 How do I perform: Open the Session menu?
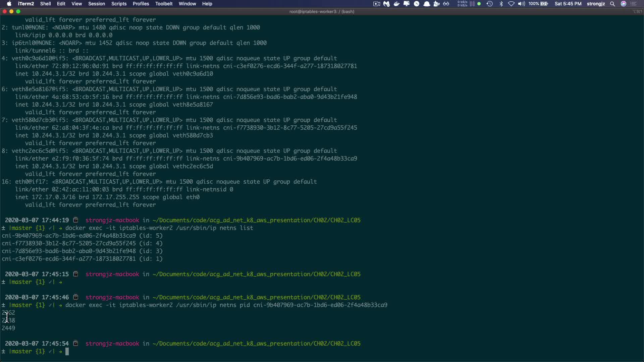[97, 4]
